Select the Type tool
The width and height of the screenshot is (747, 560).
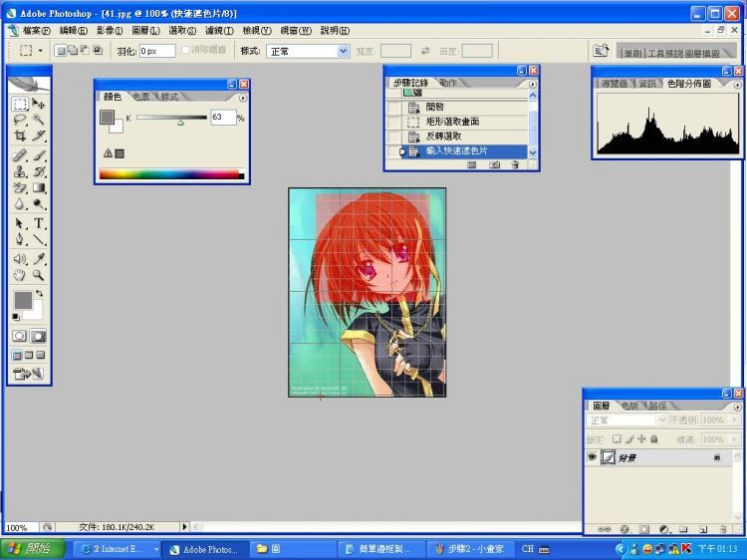(39, 223)
